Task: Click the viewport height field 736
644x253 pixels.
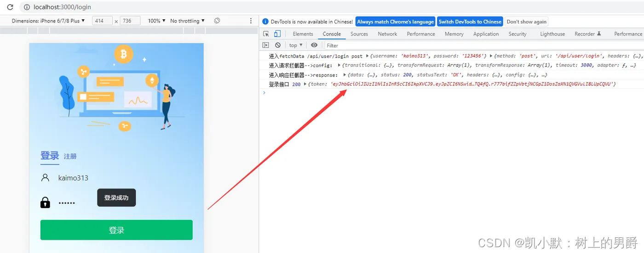Action: click(130, 21)
